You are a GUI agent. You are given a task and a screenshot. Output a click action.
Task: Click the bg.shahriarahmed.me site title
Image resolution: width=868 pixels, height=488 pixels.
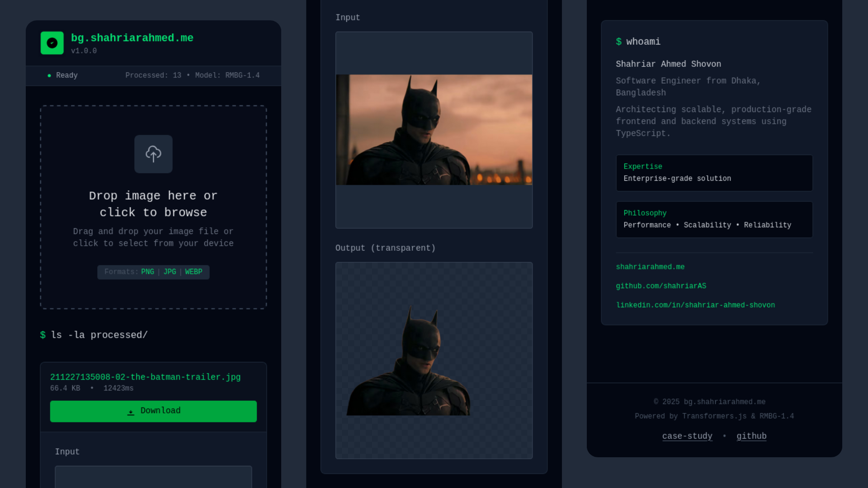[x=132, y=38]
